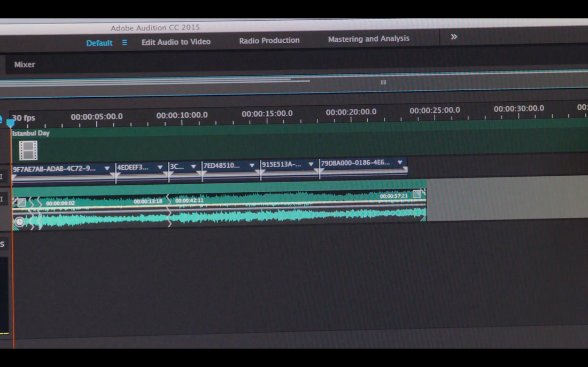Viewport: 588px width, 367px height.
Task: Click the Remix clock icon on the music clip
Action: (x=19, y=222)
